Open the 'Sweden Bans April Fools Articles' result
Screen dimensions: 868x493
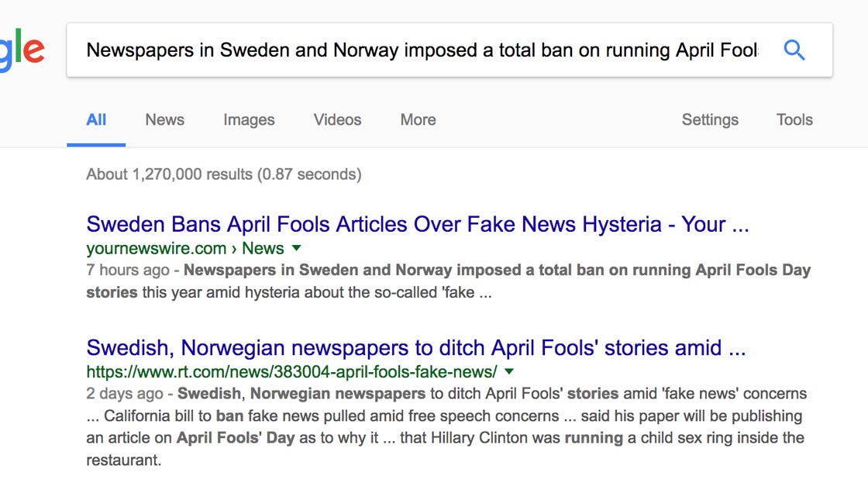418,224
